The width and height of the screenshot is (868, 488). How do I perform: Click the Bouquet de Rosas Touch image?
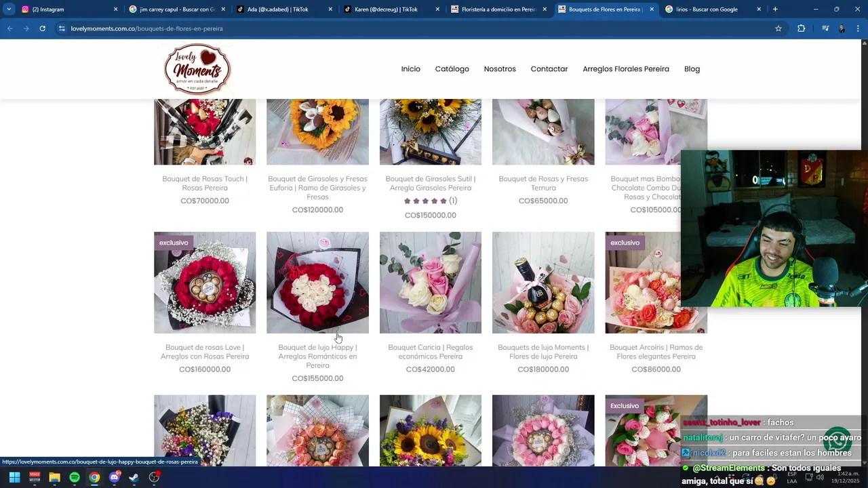point(205,132)
